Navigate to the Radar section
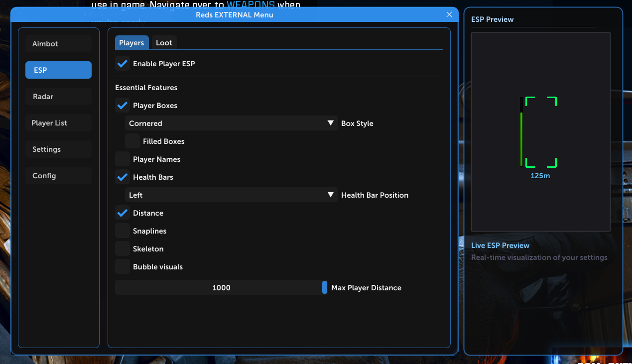632x364 pixels. 58,96
